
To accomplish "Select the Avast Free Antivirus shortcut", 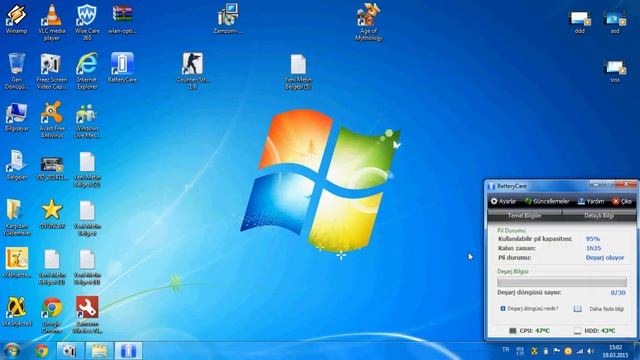I will pos(51,120).
